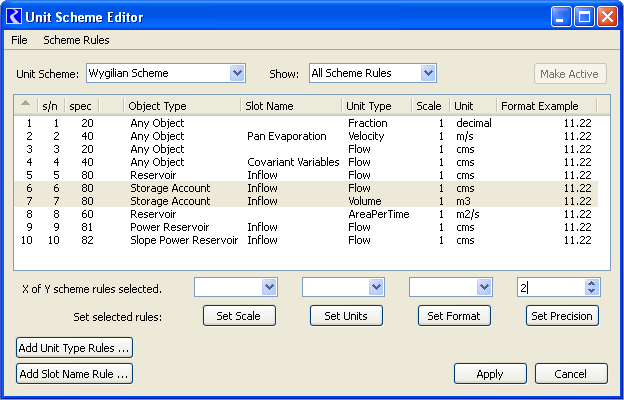This screenshot has width=624, height=400.
Task: Sort by the s/n column header
Action: (51, 106)
